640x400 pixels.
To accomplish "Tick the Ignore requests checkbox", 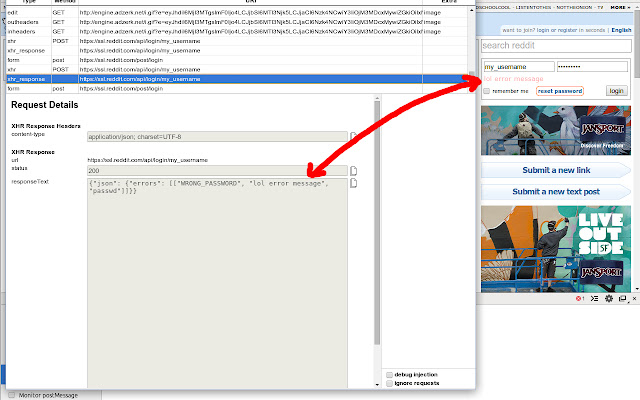I will pos(390,383).
